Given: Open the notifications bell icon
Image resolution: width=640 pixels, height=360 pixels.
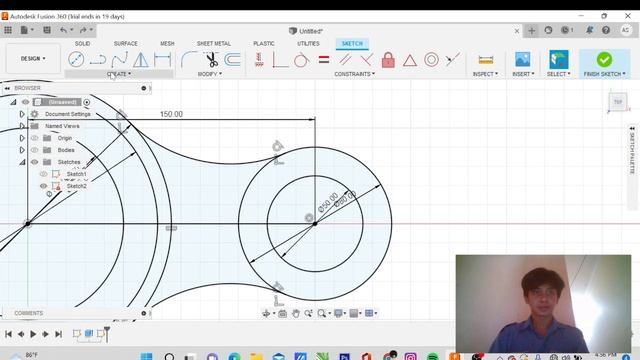Looking at the screenshot, I should (x=589, y=30).
